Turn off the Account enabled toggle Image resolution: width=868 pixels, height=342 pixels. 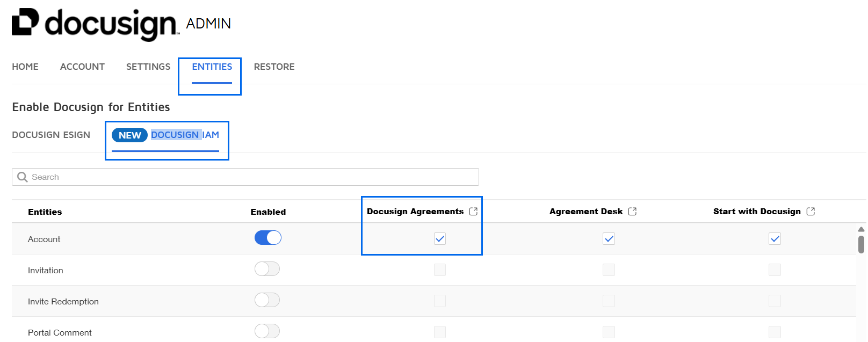coord(268,238)
